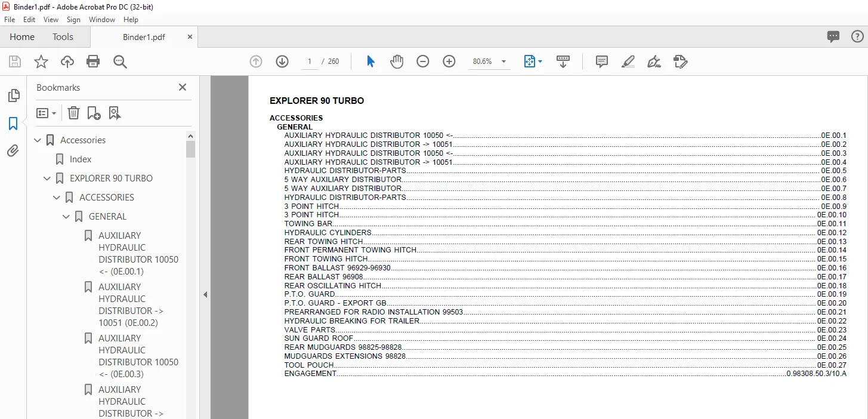Open the page thumbnails panel icon
The image size is (868, 419).
pyautogui.click(x=13, y=95)
